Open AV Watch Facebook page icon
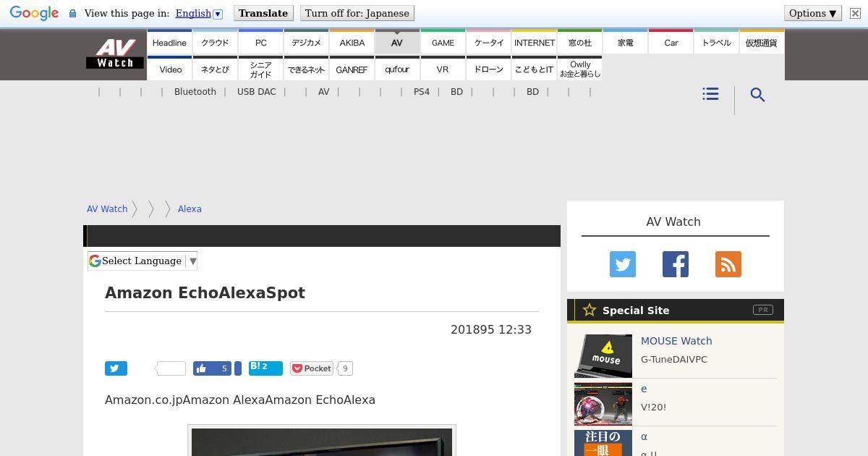 (x=676, y=264)
